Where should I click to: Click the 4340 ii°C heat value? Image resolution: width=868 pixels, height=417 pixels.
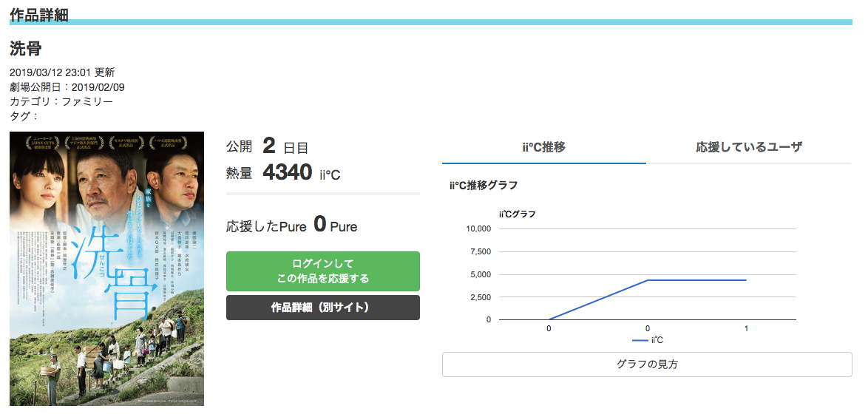point(301,173)
